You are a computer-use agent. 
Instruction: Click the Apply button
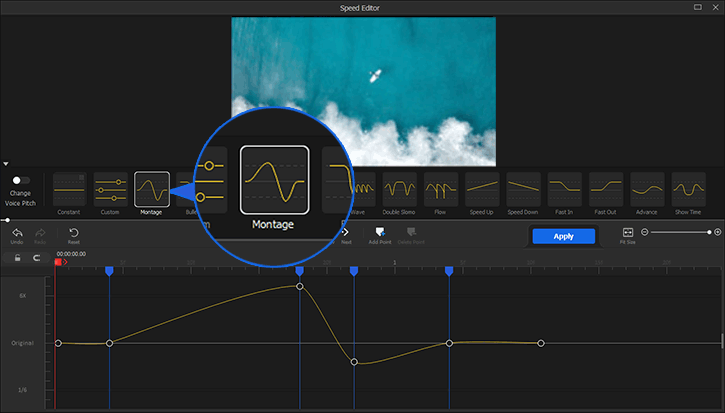pos(563,236)
